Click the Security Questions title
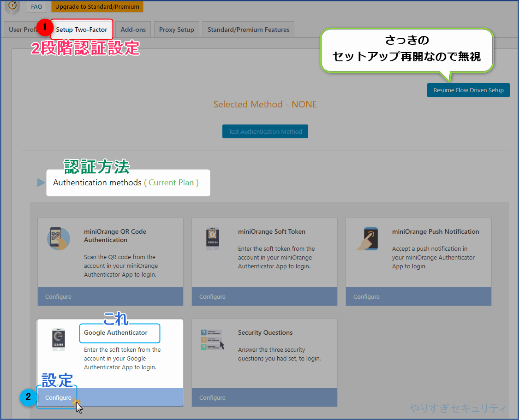519x420 pixels. tap(265, 333)
